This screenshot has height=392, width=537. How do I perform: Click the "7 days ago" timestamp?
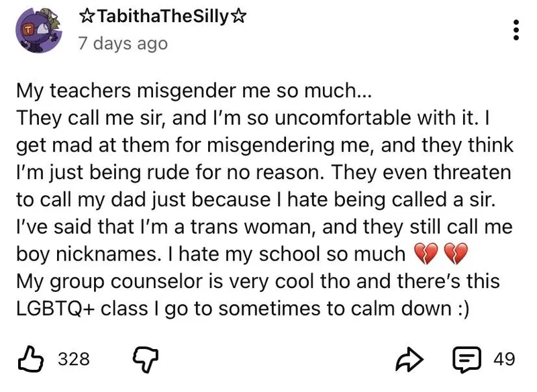coord(122,44)
